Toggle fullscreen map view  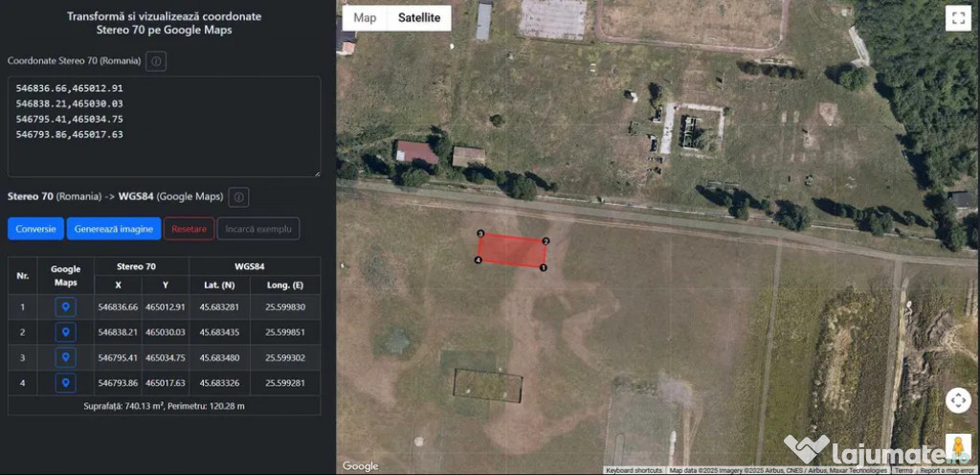[x=958, y=18]
